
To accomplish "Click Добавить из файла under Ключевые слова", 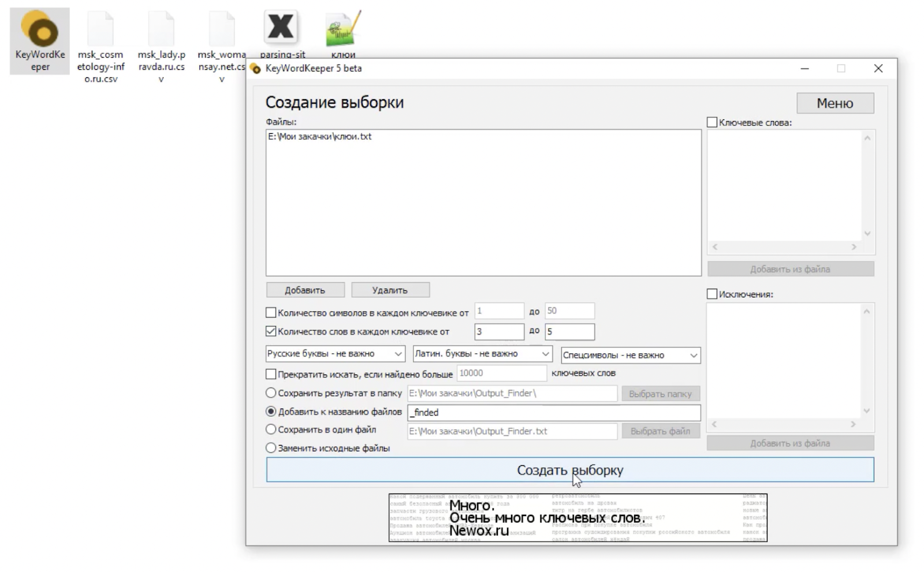I will pos(790,269).
